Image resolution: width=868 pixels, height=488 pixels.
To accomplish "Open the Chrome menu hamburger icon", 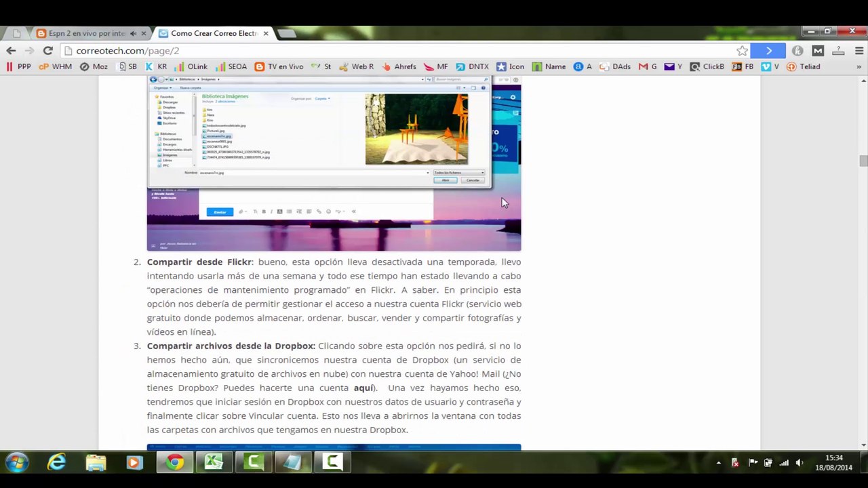I will [x=858, y=51].
